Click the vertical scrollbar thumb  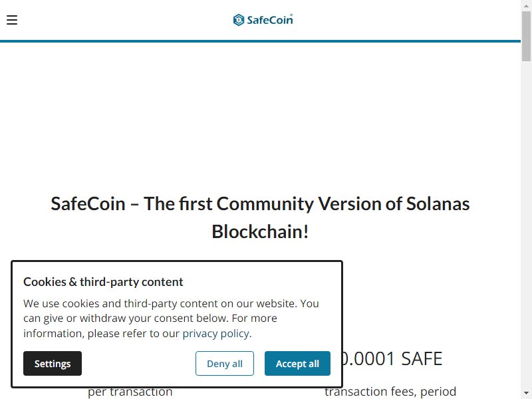[x=526, y=36]
